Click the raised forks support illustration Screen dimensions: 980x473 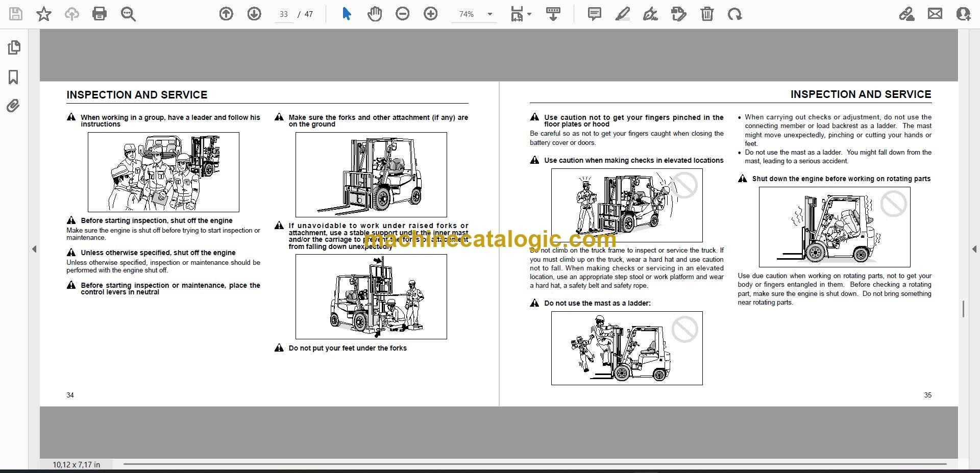(x=371, y=296)
